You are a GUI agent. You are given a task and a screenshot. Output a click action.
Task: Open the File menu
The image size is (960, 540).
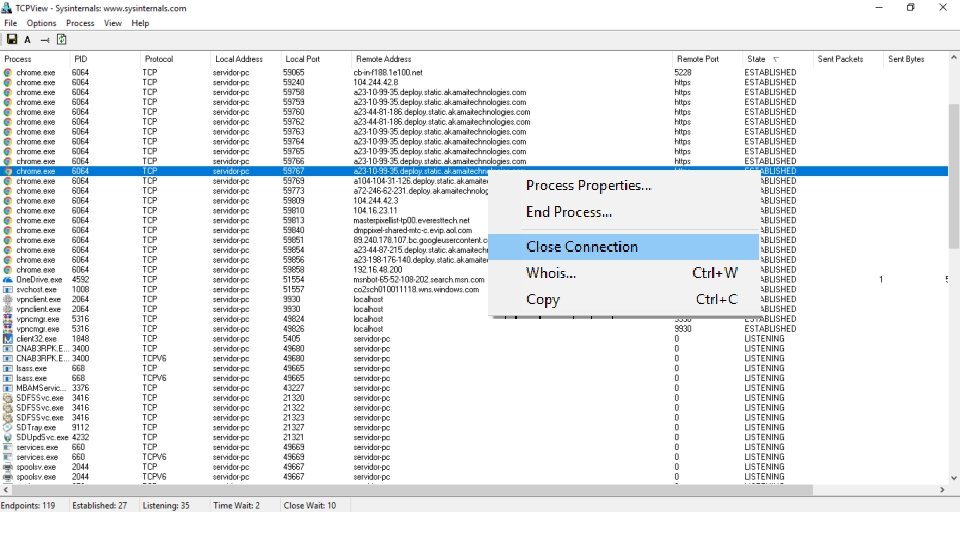(x=10, y=23)
